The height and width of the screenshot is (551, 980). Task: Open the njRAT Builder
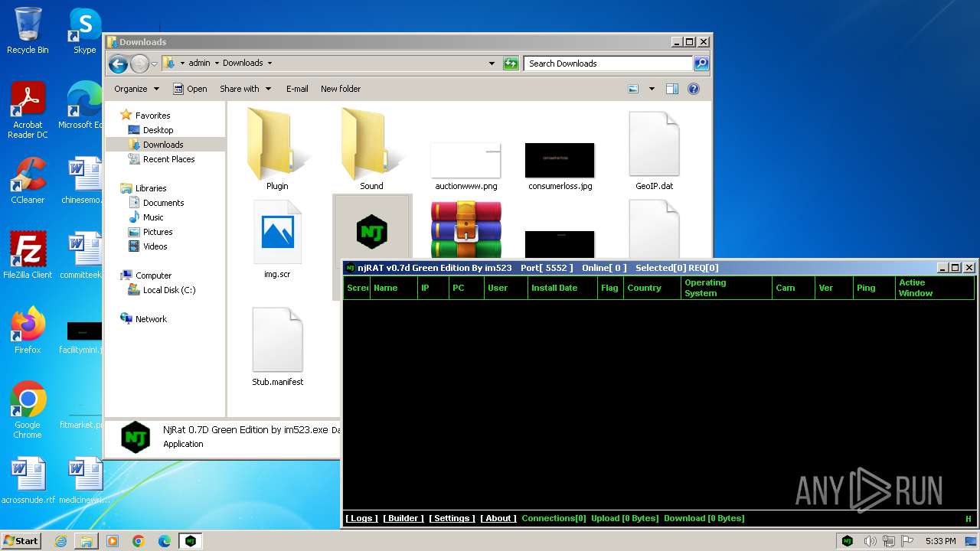(403, 518)
